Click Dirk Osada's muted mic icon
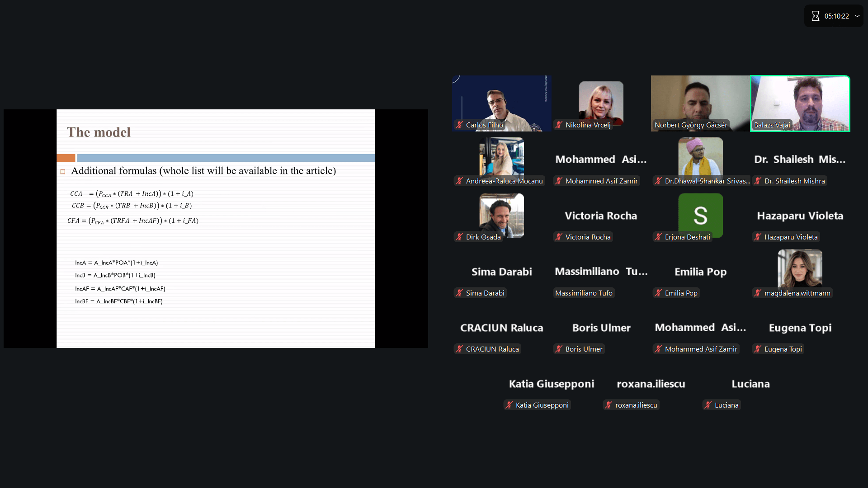 [x=459, y=237]
